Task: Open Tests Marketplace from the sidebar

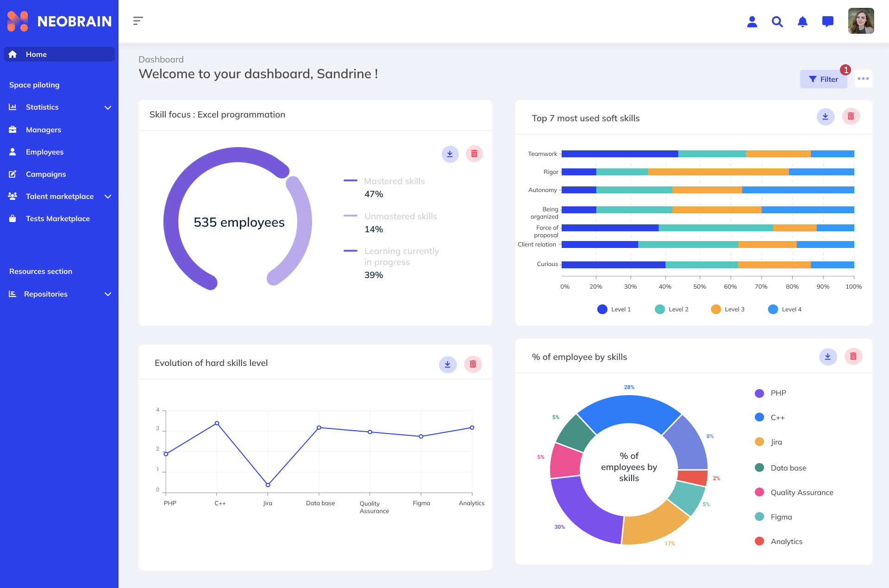Action: click(58, 218)
